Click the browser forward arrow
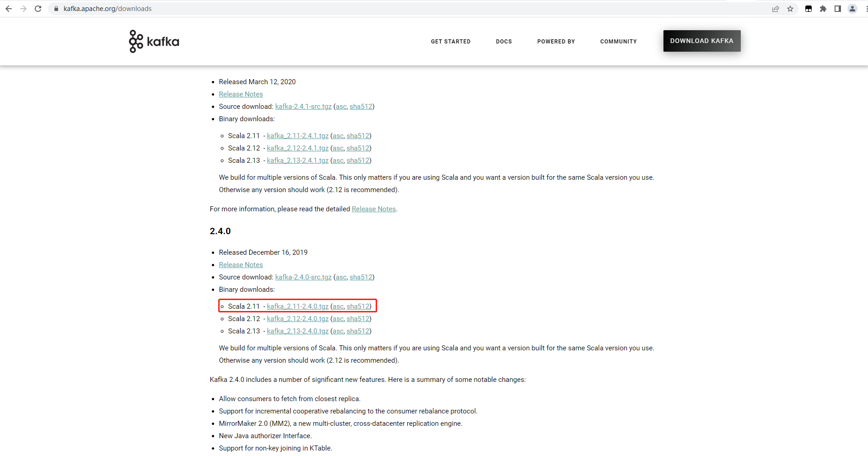This screenshot has height=456, width=868. pos(23,9)
